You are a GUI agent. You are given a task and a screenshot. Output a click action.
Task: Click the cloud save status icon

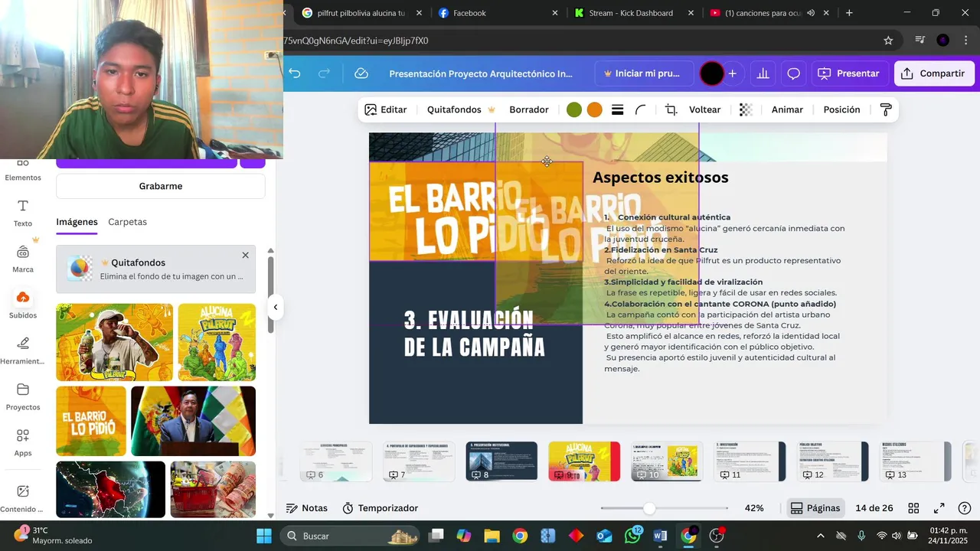click(x=361, y=73)
